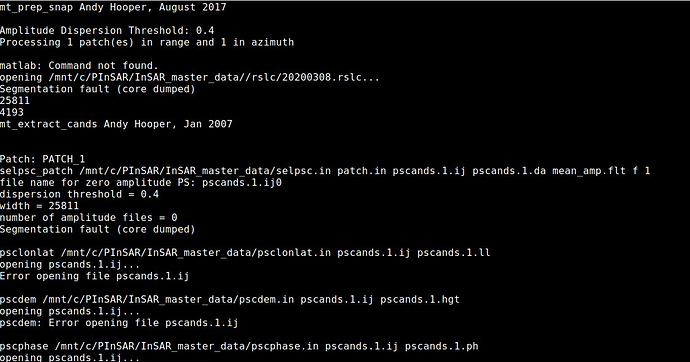Click the 'dispersion threshold = 0.4' line

pyautogui.click(x=79, y=194)
